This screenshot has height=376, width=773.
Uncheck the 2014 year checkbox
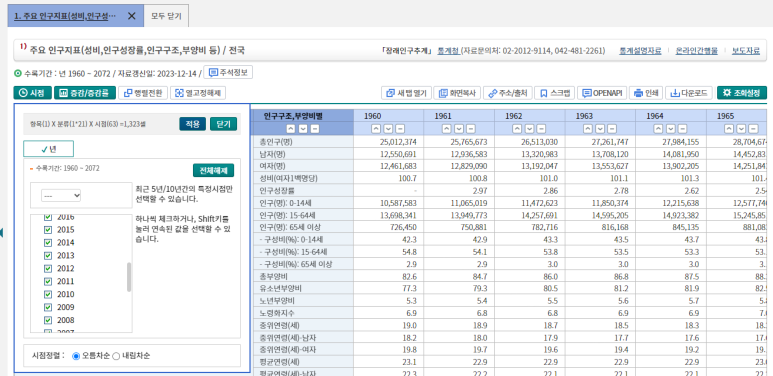48,242
